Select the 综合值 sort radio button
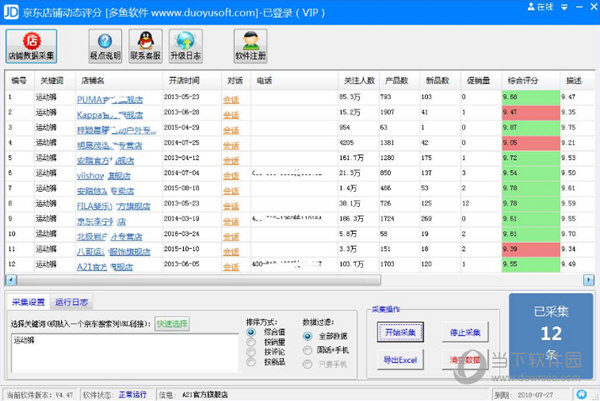Image resolution: width=600 pixels, height=401 pixels. (251, 331)
